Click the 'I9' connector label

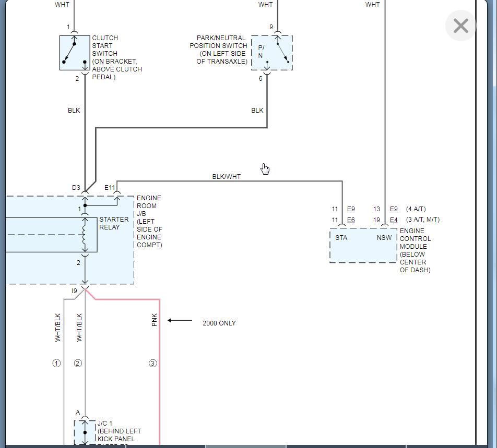[74, 291]
